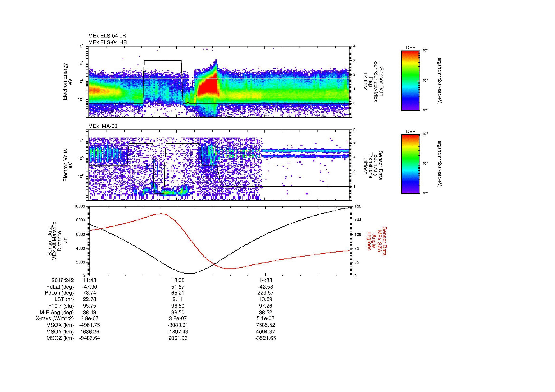Click the PdLon value '65.21'
The height and width of the screenshot is (392, 555).
[178, 293]
